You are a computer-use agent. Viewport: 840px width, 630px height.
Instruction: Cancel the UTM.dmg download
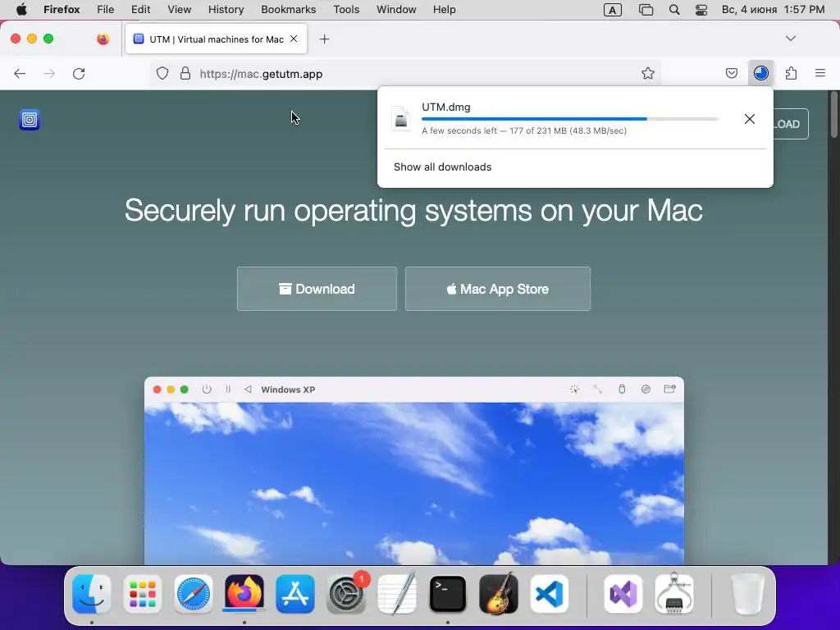click(750, 119)
